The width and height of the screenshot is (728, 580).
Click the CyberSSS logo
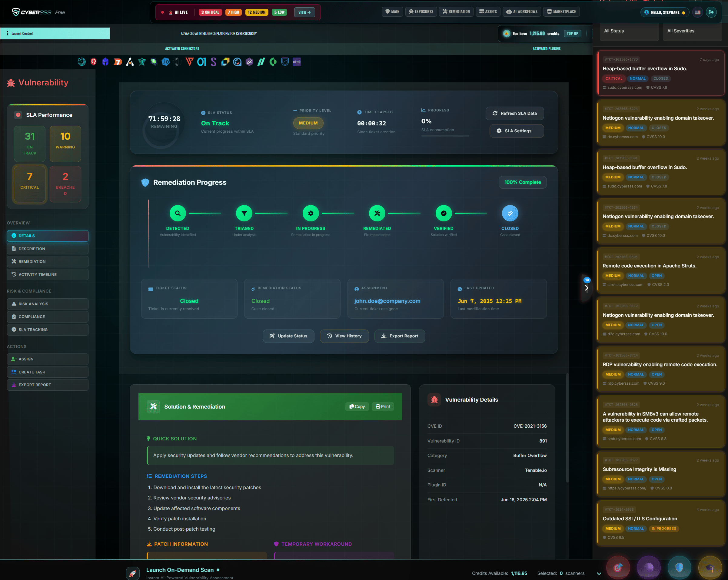[x=32, y=12]
